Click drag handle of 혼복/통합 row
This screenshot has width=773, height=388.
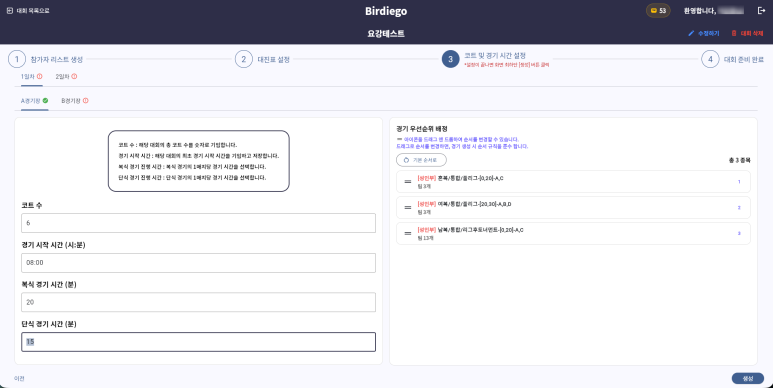pyautogui.click(x=408, y=182)
